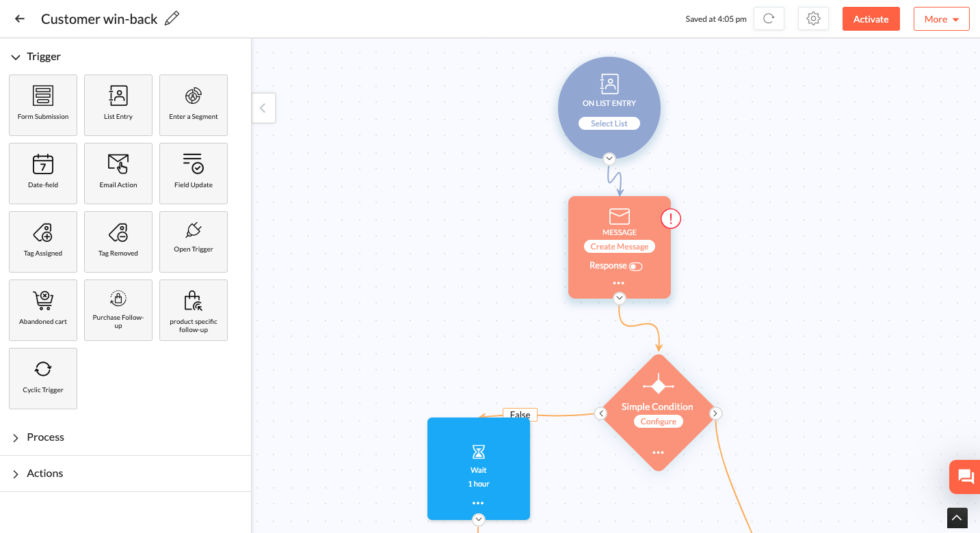
Task: Expand the connector below the Message node
Action: pyautogui.click(x=619, y=298)
